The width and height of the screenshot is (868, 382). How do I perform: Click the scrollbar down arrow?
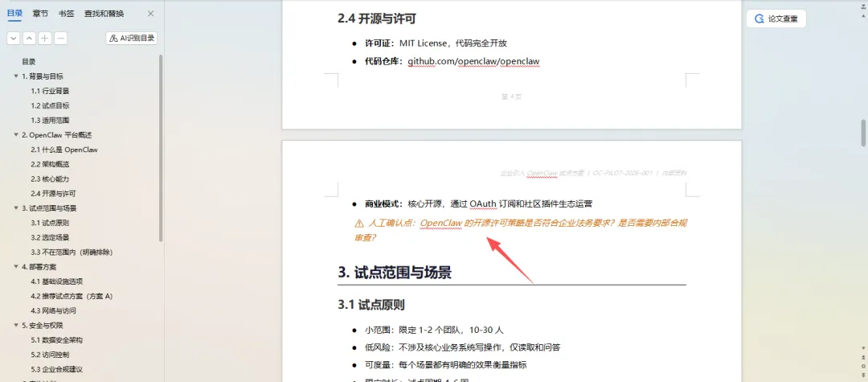[863, 347]
